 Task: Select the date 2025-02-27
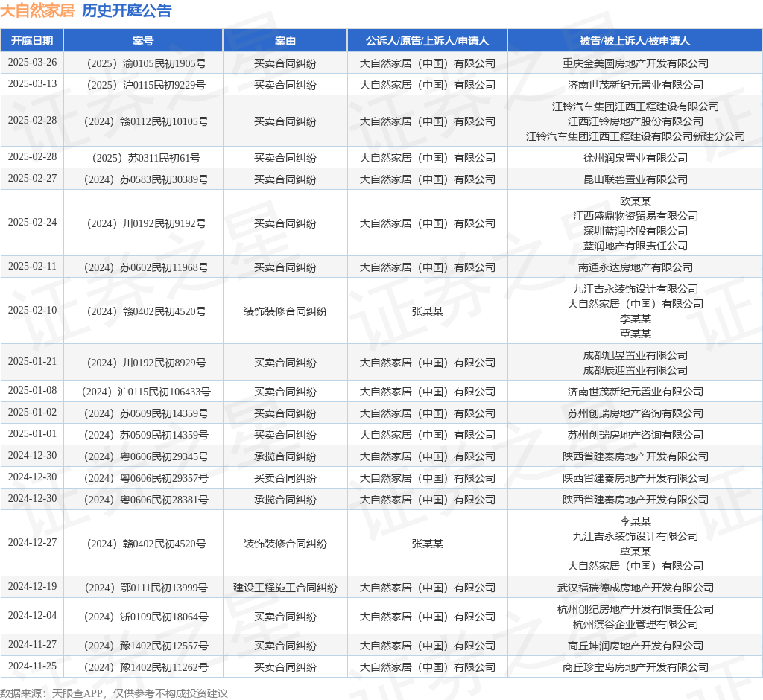click(32, 179)
